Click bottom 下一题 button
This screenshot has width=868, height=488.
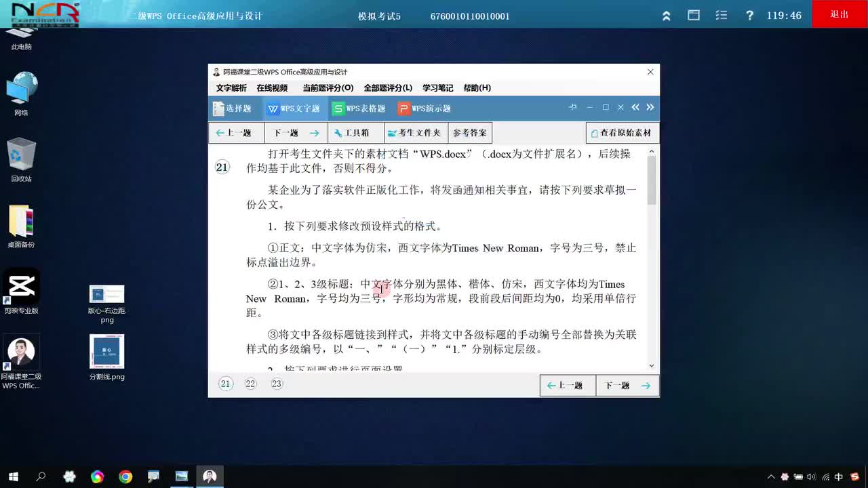coord(627,386)
